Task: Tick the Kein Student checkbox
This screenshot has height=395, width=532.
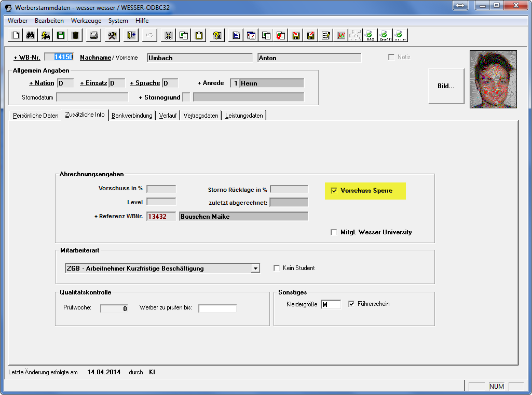Action: (277, 268)
